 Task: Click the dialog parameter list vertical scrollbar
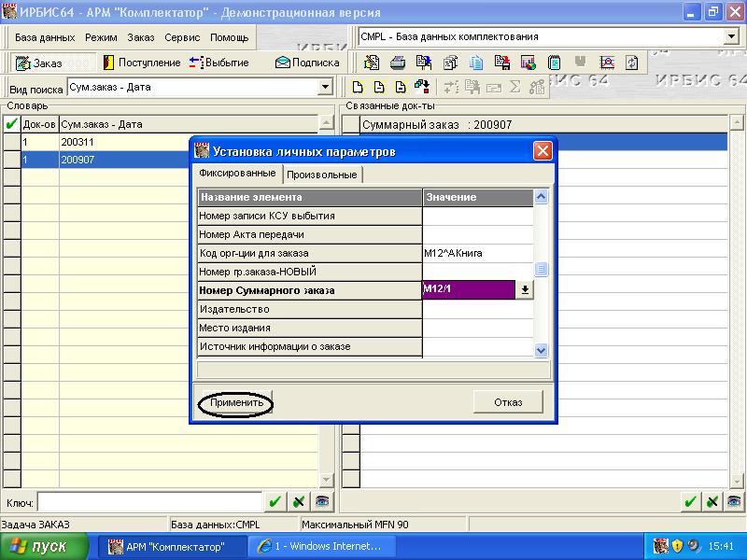tap(541, 271)
